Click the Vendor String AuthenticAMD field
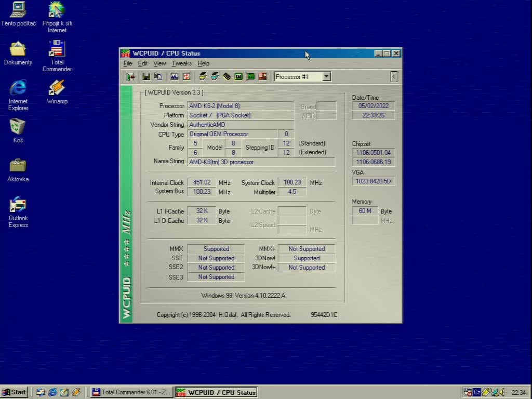The height and width of the screenshot is (399, 532). pyautogui.click(x=240, y=125)
